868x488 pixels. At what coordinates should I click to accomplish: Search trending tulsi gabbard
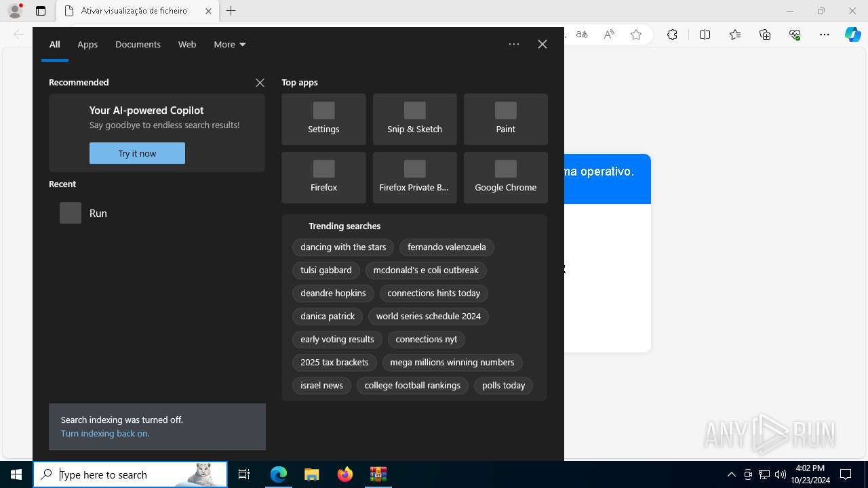(x=326, y=270)
